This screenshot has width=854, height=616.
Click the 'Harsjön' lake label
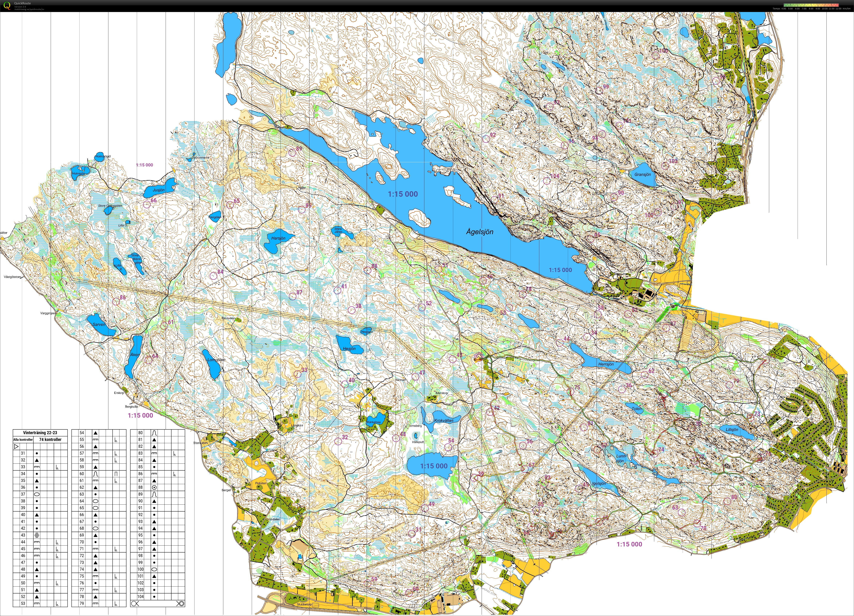[278, 238]
